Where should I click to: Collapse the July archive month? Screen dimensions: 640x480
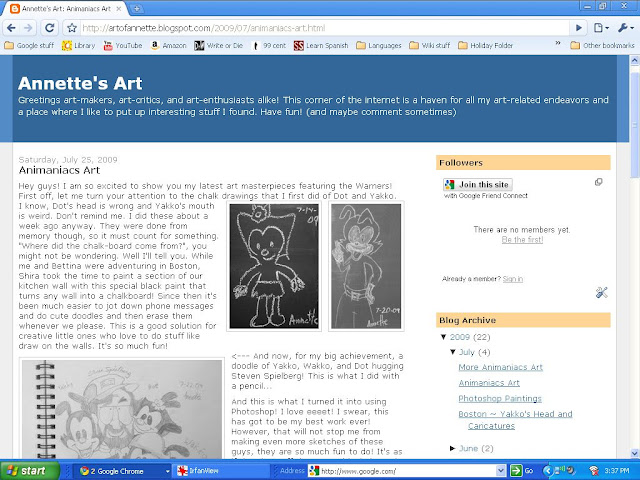(x=453, y=352)
